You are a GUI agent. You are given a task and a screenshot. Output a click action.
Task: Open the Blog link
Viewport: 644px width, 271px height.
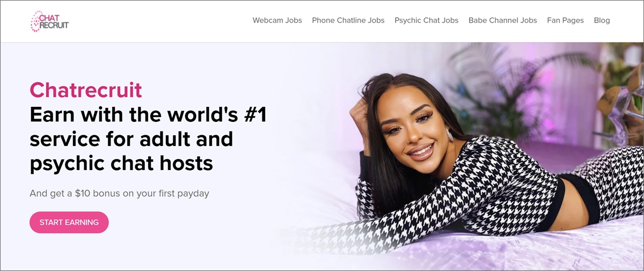[602, 20]
